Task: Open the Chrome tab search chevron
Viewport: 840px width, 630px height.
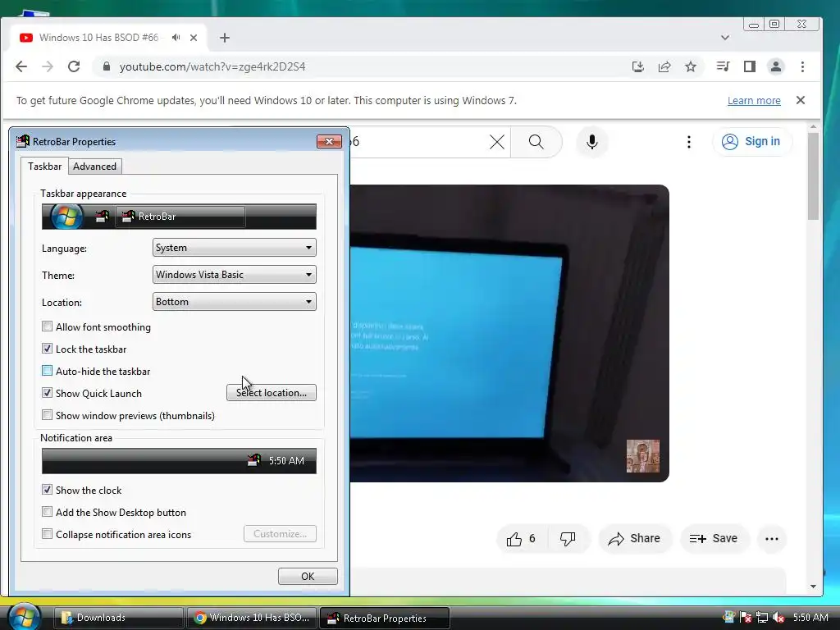Action: coord(725,38)
